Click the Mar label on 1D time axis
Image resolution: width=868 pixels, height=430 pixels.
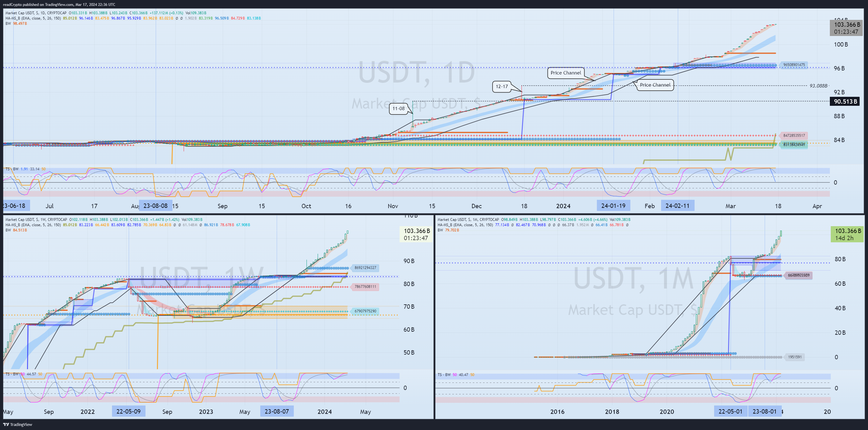pyautogui.click(x=731, y=206)
